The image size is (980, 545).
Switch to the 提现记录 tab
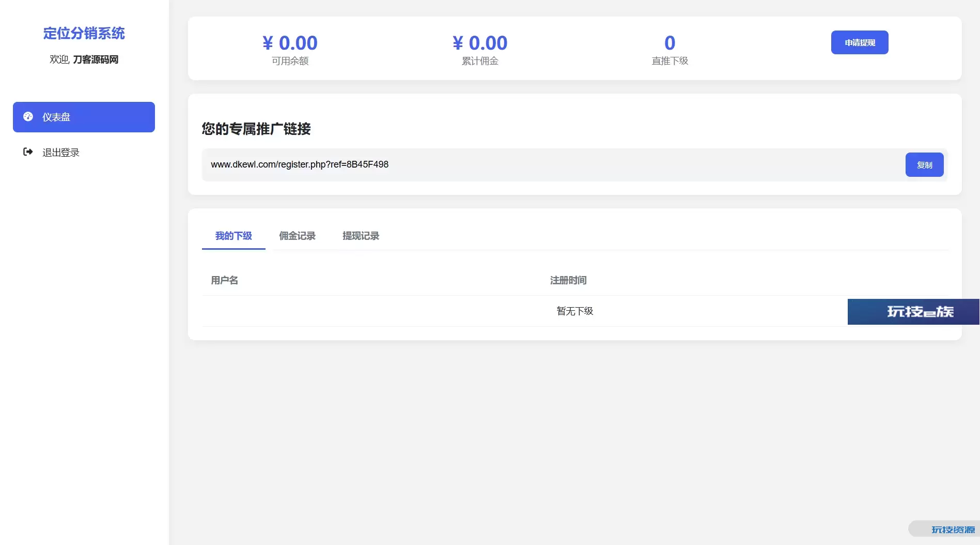tap(361, 236)
